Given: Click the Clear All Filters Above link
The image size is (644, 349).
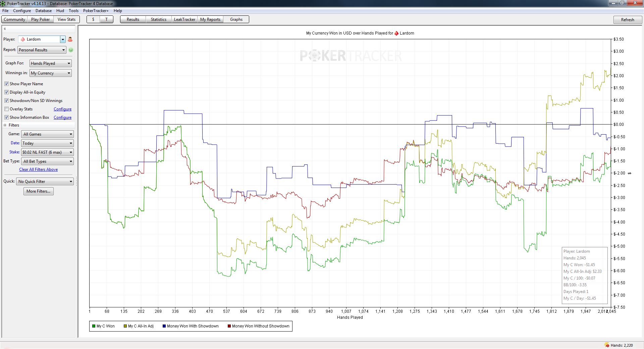Looking at the screenshot, I should (x=39, y=169).
